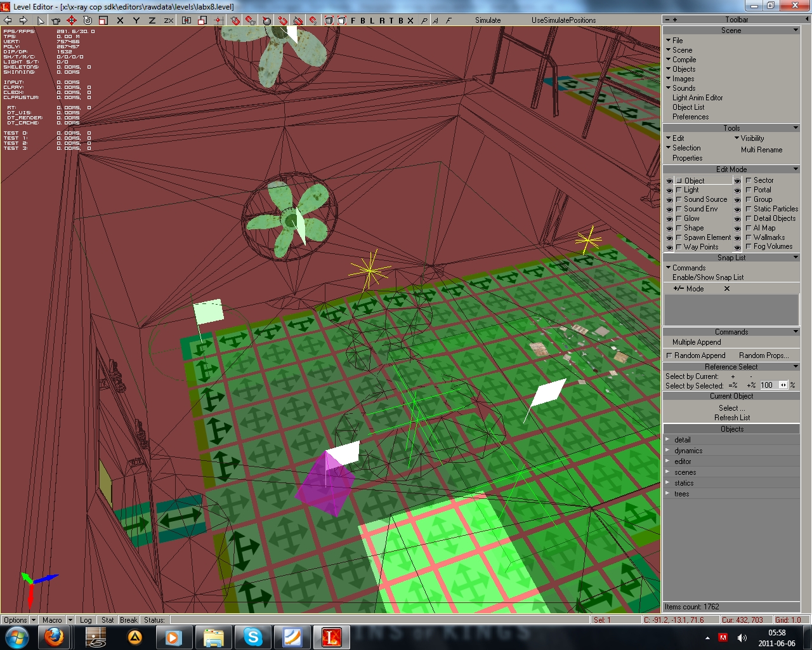
Task: Expand the statics folder in Objects
Action: pos(667,483)
